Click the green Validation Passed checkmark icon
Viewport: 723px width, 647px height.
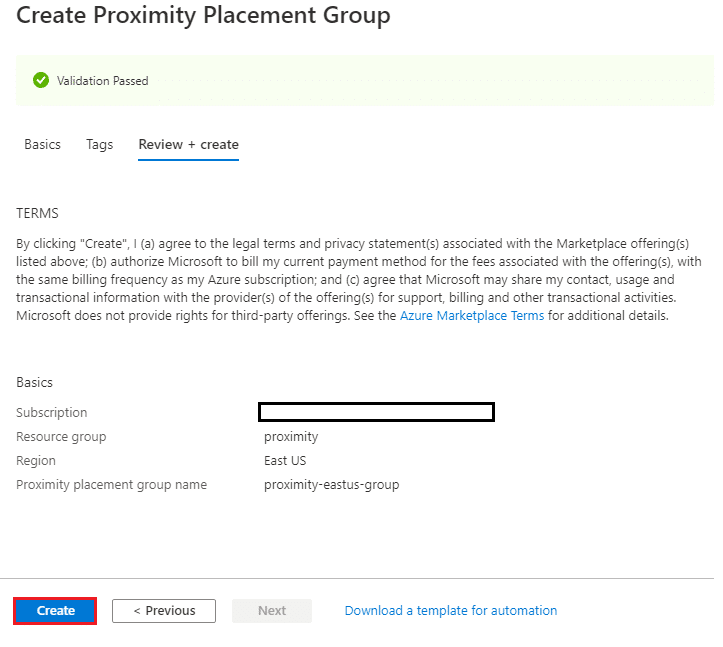tap(41, 80)
